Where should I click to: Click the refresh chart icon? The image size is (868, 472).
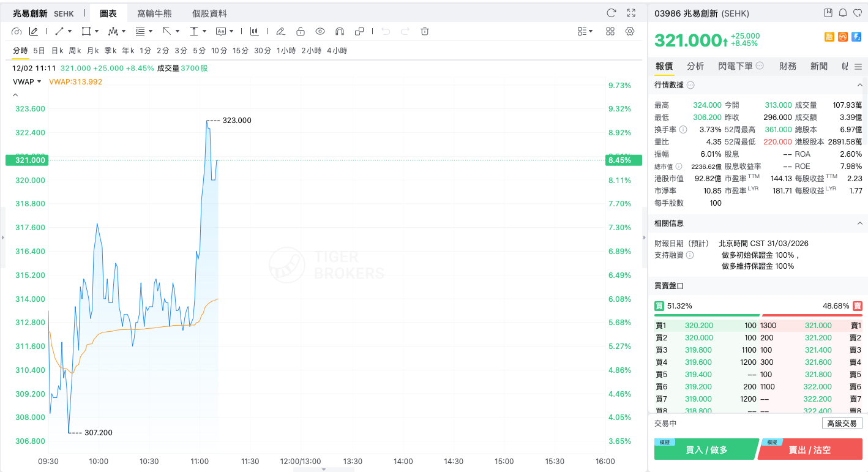pos(611,13)
